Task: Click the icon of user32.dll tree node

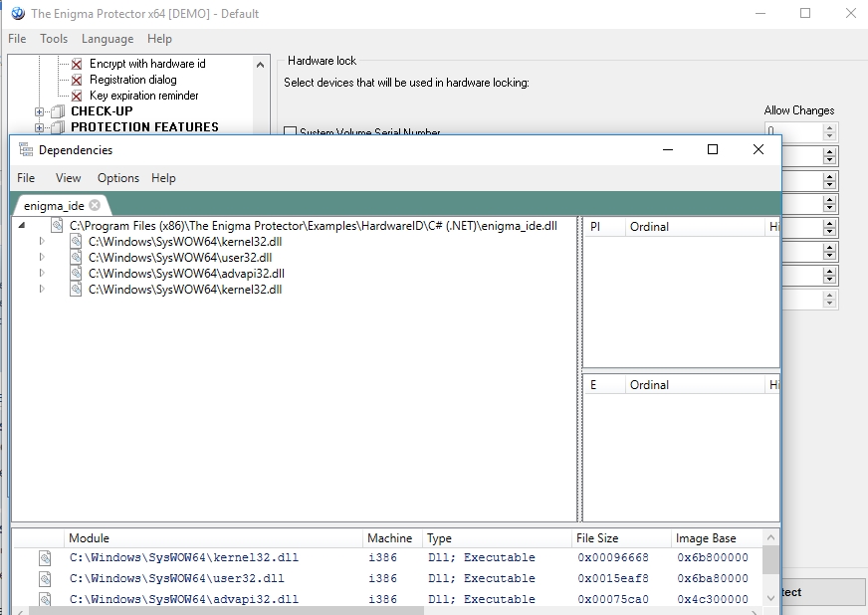Action: [x=76, y=258]
